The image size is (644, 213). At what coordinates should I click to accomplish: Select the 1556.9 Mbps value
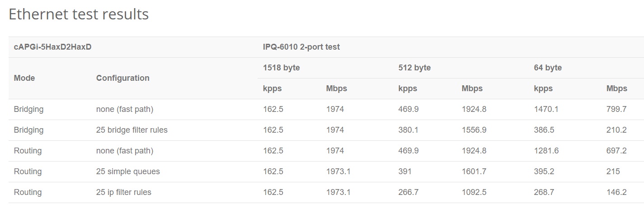tap(474, 130)
